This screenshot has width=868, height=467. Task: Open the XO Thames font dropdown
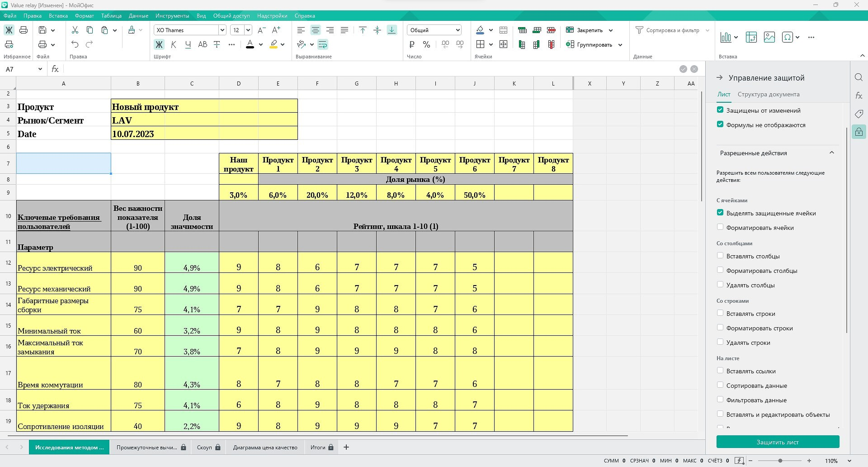click(x=222, y=30)
